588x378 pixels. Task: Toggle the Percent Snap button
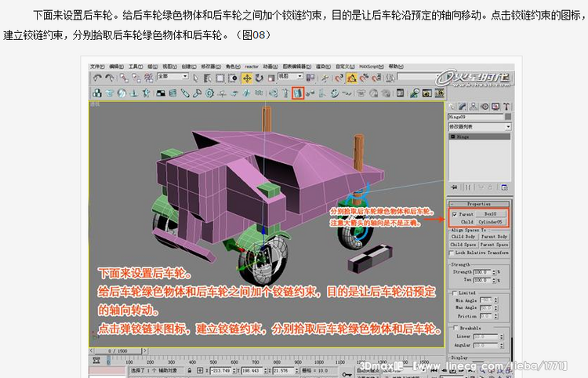point(364,78)
